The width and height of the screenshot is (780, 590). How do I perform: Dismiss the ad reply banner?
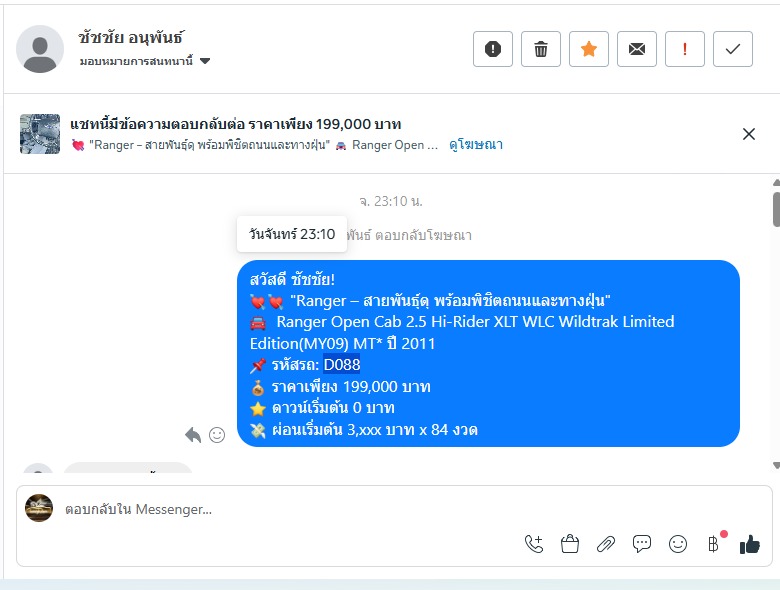coord(749,134)
